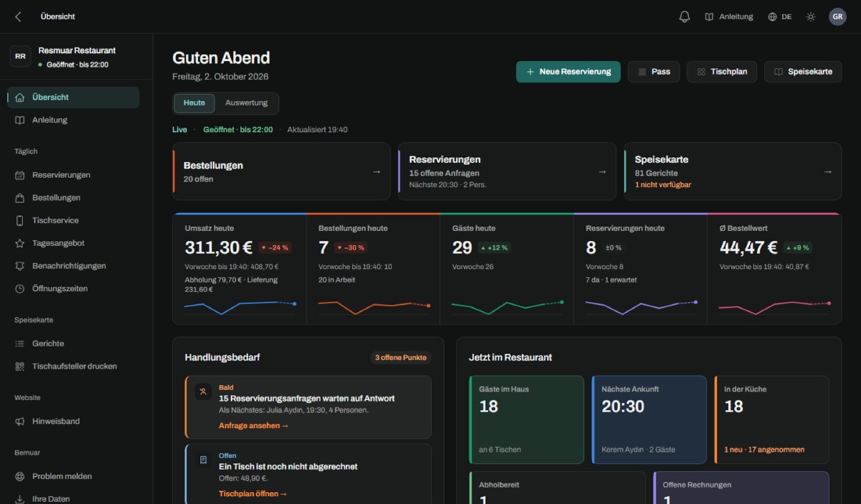Viewport: 861px width, 504px height.
Task: Switch to the Auswertung tab
Action: pyautogui.click(x=246, y=103)
